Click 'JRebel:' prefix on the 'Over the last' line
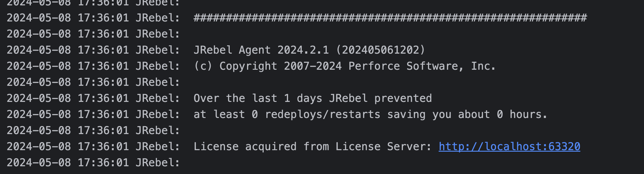Viewport: 644px width, 174px height. pyautogui.click(x=158, y=98)
